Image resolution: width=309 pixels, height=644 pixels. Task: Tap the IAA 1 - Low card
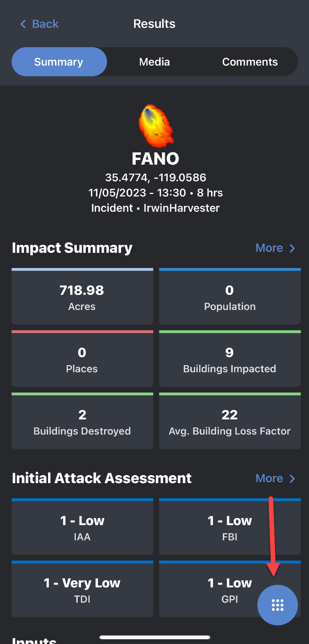coord(82,527)
